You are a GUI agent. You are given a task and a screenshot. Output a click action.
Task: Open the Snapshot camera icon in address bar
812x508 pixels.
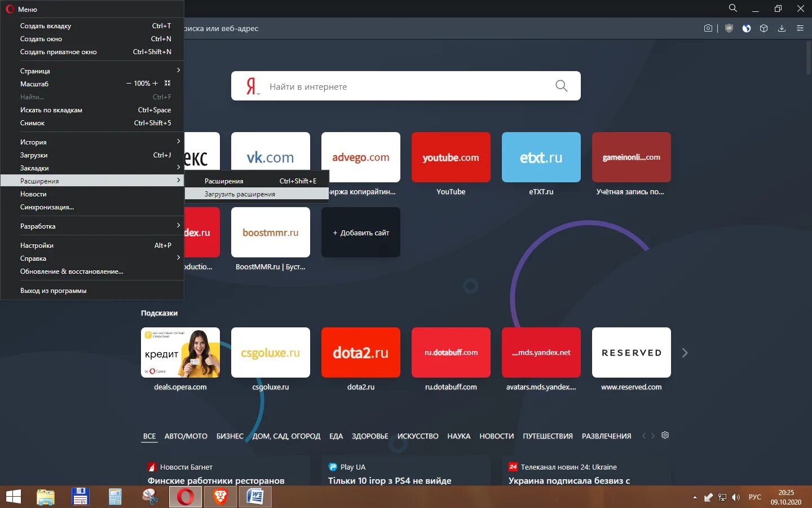(708, 28)
